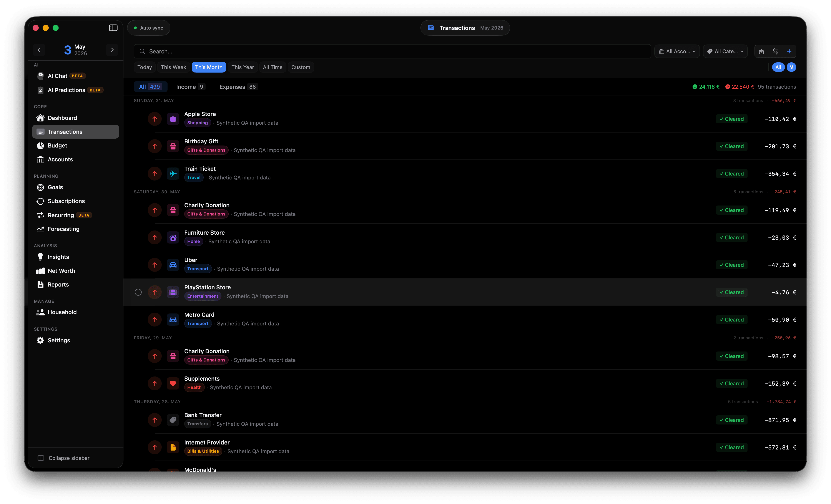Click Bank Transfer tag icon

point(173,420)
